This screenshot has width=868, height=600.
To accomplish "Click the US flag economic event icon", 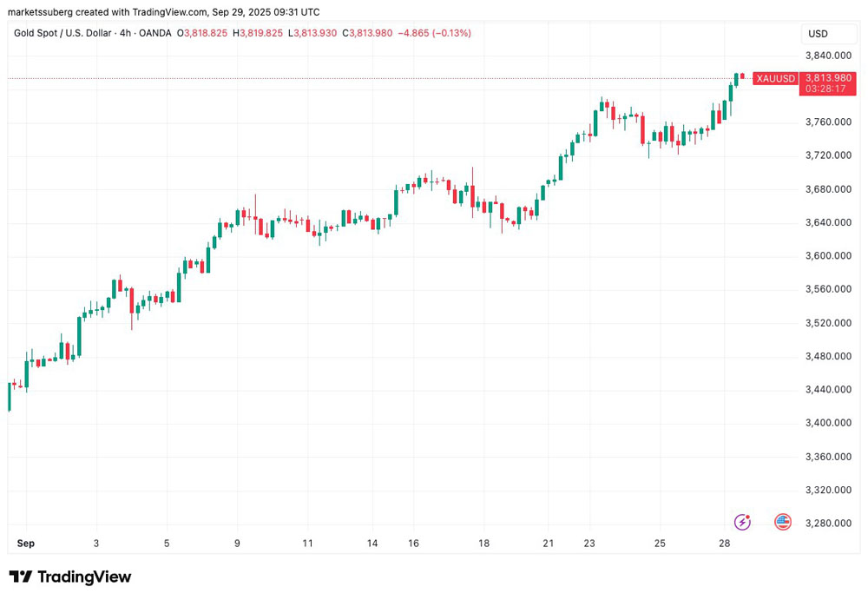I will point(782,522).
